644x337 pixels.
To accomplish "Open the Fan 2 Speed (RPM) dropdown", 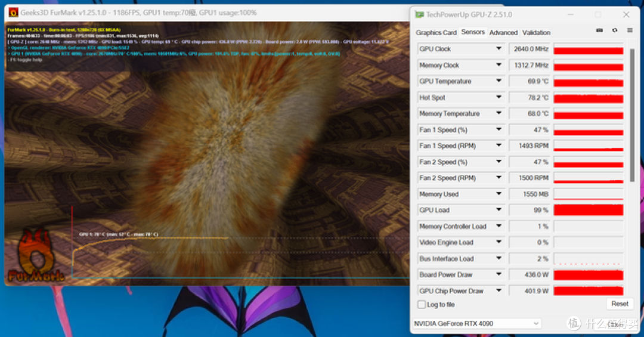I will pos(499,178).
